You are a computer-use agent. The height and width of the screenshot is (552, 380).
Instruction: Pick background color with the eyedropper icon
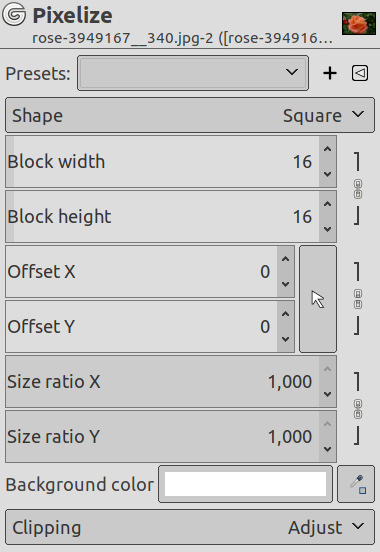pyautogui.click(x=356, y=484)
